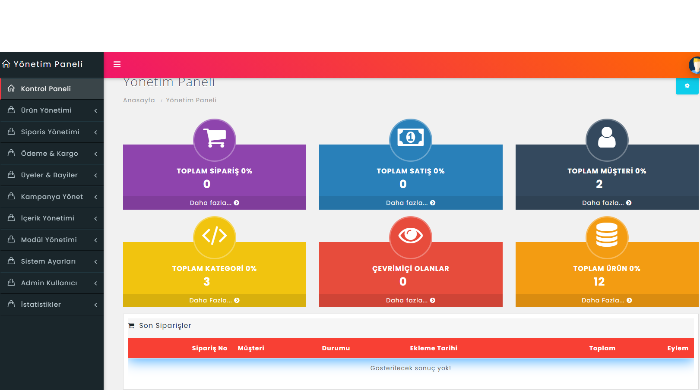700x390 pixels.
Task: Click the bag icon beside Üyeler & Bayiler
Action: (x=11, y=174)
